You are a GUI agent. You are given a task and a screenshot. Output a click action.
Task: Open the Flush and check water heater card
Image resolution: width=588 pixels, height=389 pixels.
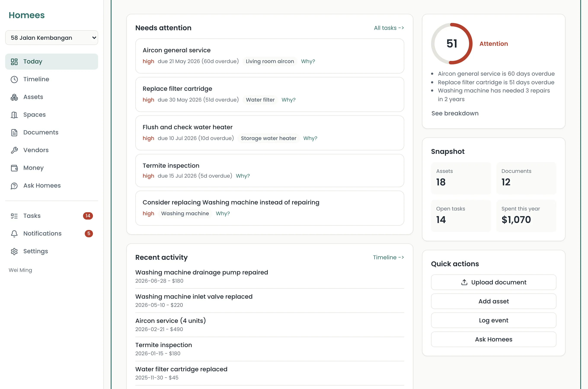270,133
